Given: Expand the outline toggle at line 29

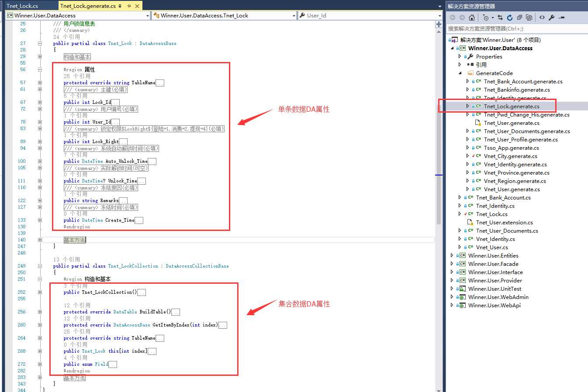Looking at the screenshot, I should pyautogui.click(x=40, y=56).
